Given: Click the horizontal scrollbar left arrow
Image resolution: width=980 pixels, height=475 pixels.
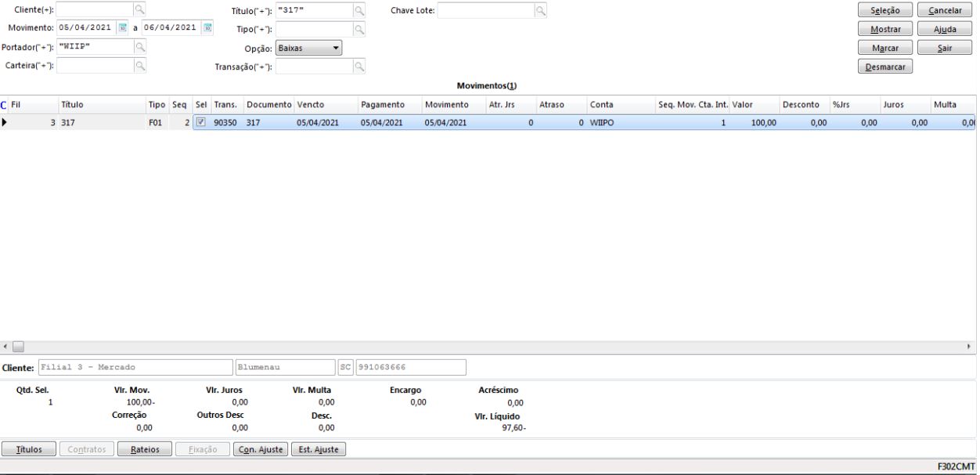Looking at the screenshot, I should (x=5, y=345).
